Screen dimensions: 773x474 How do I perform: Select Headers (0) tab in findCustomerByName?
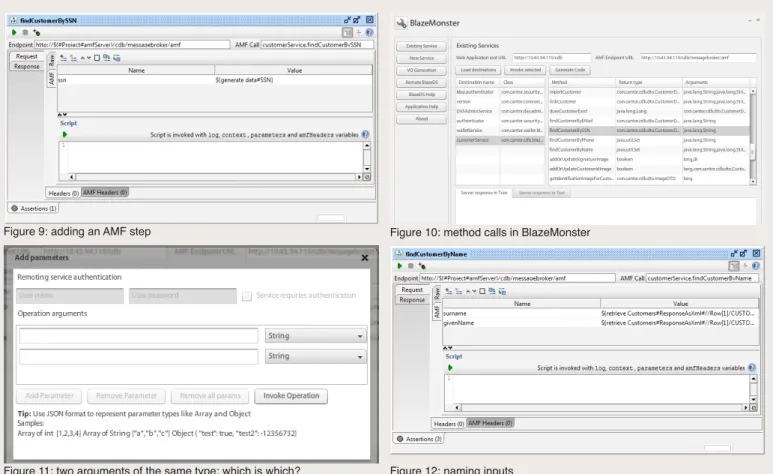coord(449,423)
